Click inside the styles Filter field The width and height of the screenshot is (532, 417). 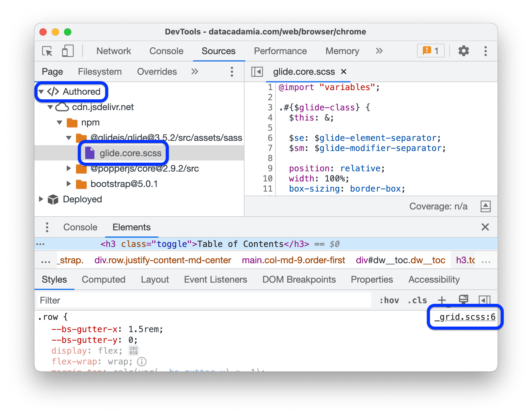point(123,300)
